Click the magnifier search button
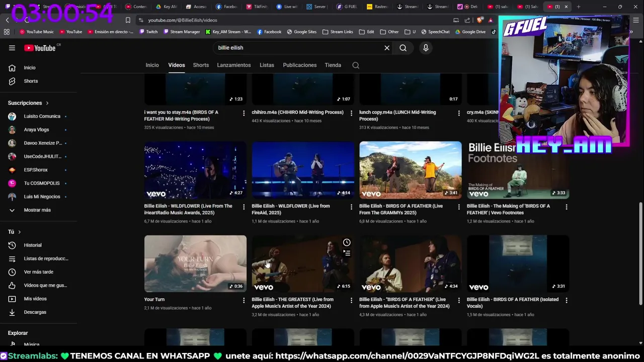The height and width of the screenshot is (362, 644). tap(403, 48)
